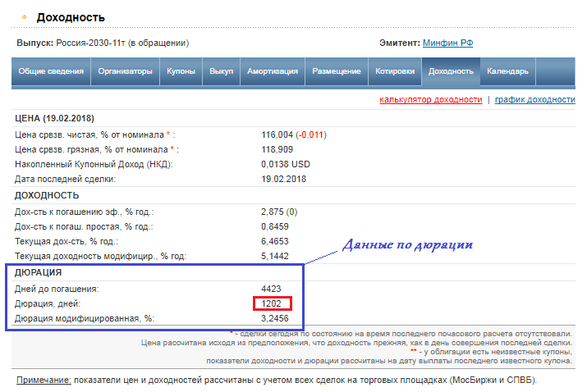Switch to the Организаторы tab

125,71
